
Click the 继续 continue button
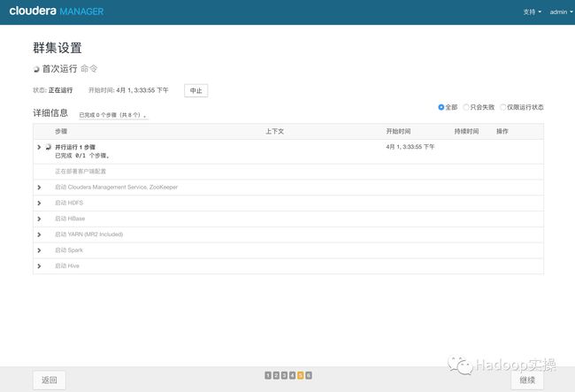[527, 380]
